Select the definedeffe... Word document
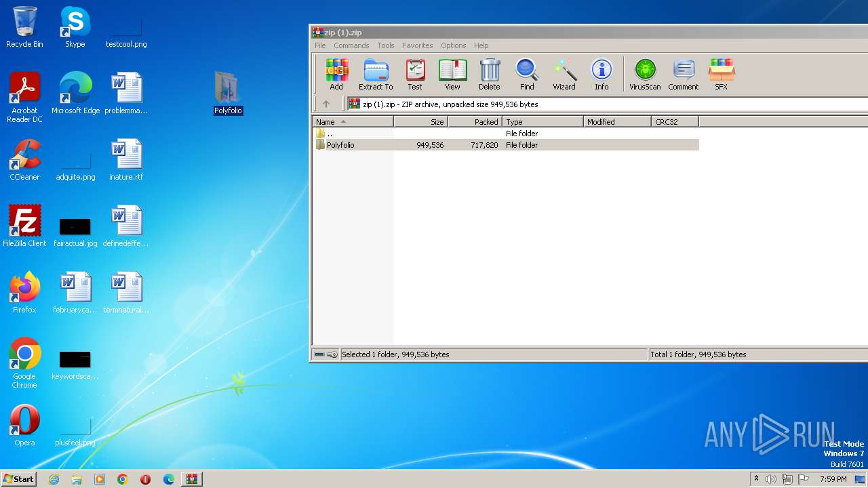The height and width of the screenshot is (488, 868). [x=126, y=226]
